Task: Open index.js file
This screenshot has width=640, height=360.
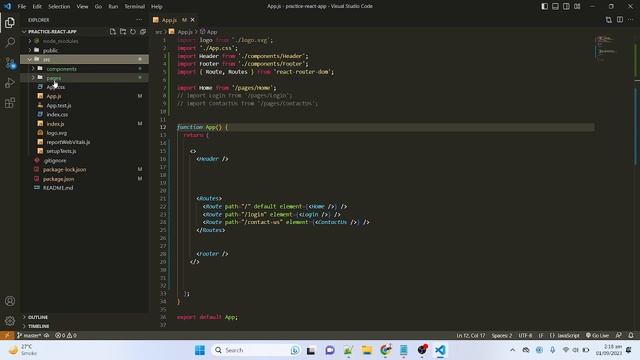Action: point(55,124)
